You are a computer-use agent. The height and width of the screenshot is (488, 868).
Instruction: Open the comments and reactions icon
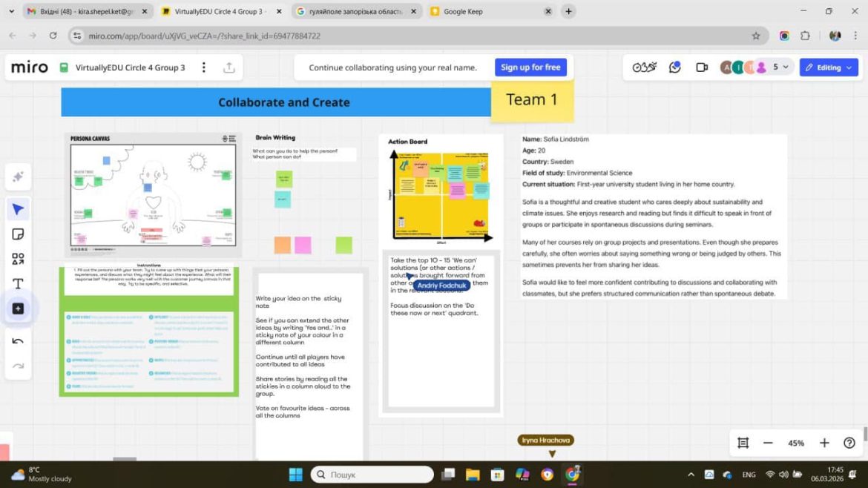tap(674, 67)
